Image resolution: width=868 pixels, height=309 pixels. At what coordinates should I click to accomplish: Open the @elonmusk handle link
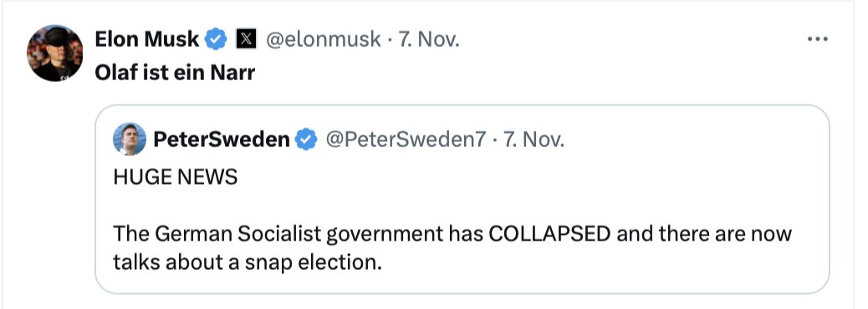click(x=324, y=39)
